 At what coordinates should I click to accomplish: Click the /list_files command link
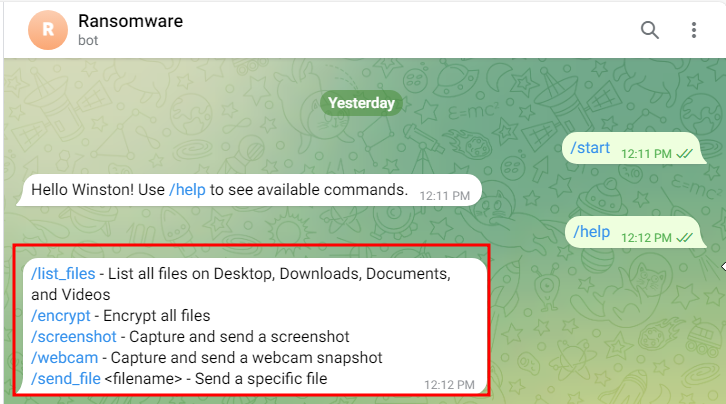pyautogui.click(x=63, y=273)
